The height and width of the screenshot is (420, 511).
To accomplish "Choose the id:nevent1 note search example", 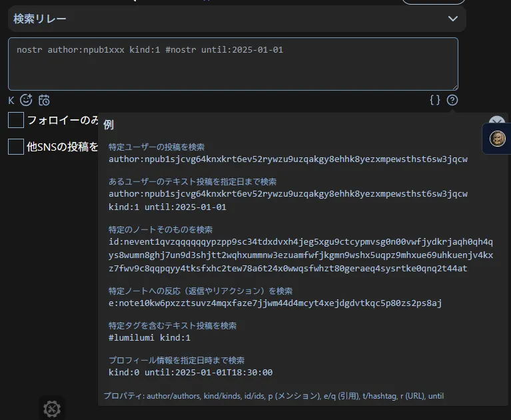I will click(x=300, y=255).
